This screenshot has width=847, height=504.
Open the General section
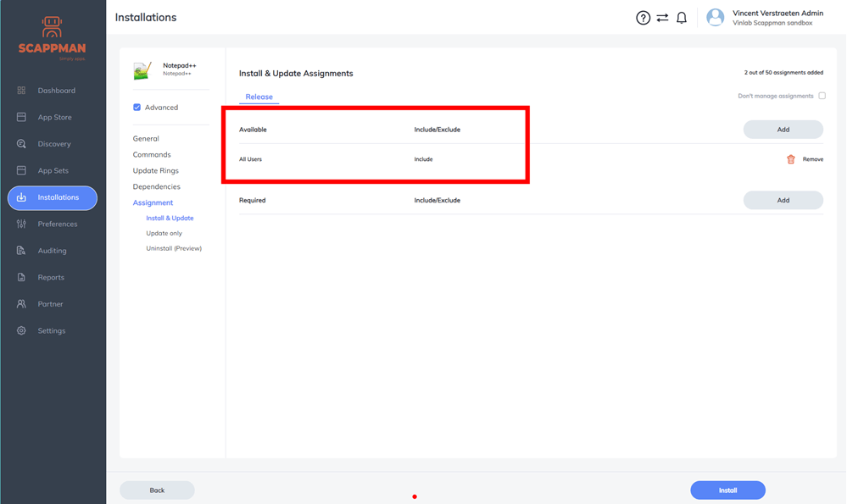pyautogui.click(x=146, y=139)
